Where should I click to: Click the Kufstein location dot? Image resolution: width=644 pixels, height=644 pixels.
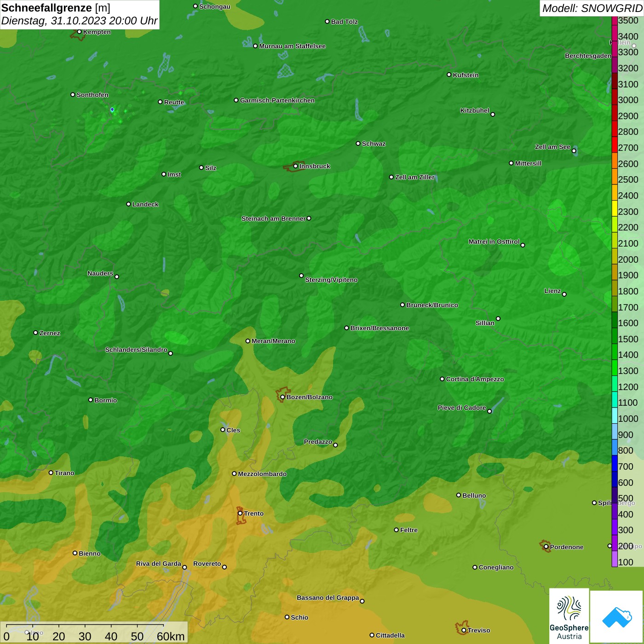[449, 75]
